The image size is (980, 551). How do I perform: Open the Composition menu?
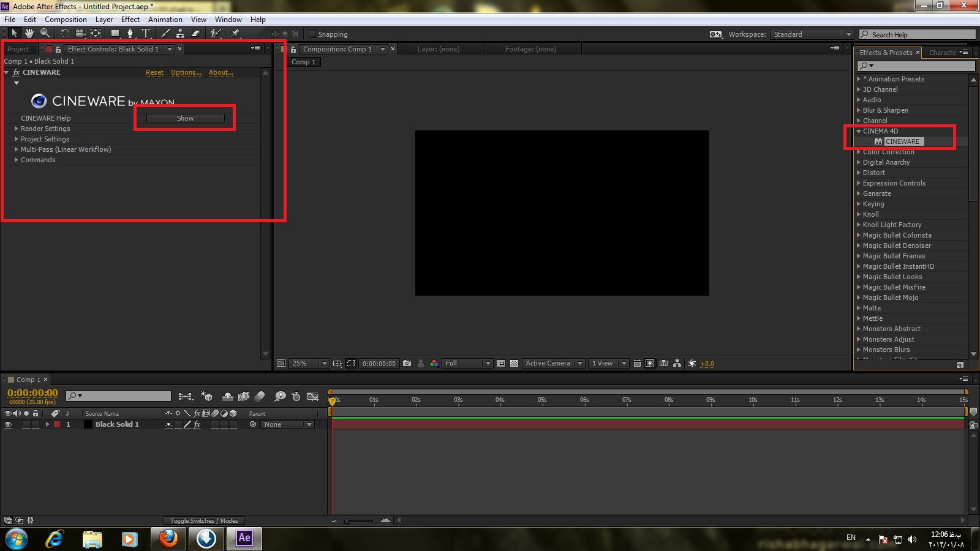tap(66, 20)
